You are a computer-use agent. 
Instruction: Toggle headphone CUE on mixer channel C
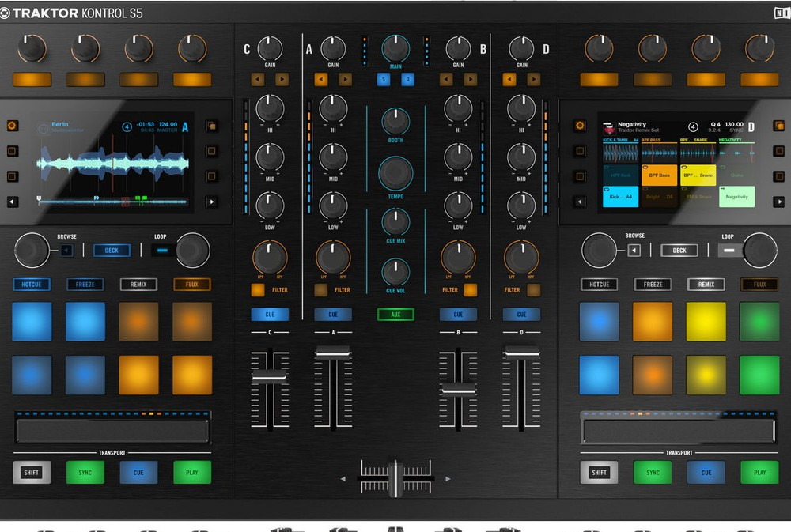(270, 314)
